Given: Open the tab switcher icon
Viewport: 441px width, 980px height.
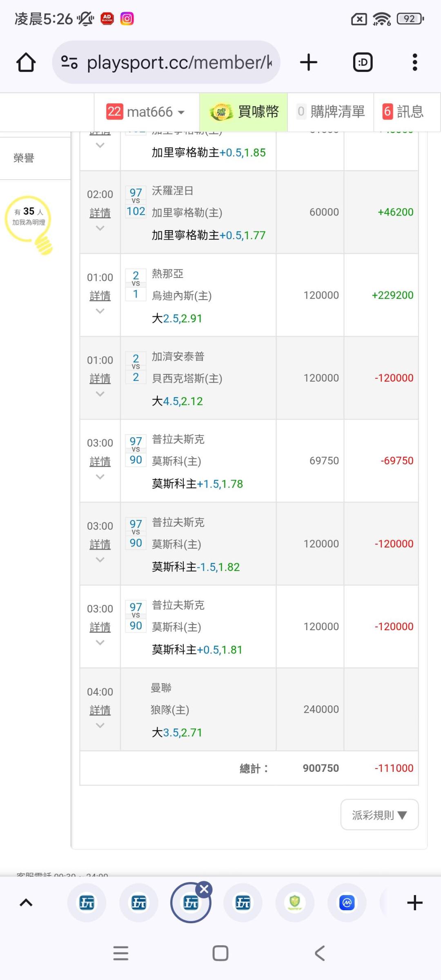Looking at the screenshot, I should pos(363,62).
